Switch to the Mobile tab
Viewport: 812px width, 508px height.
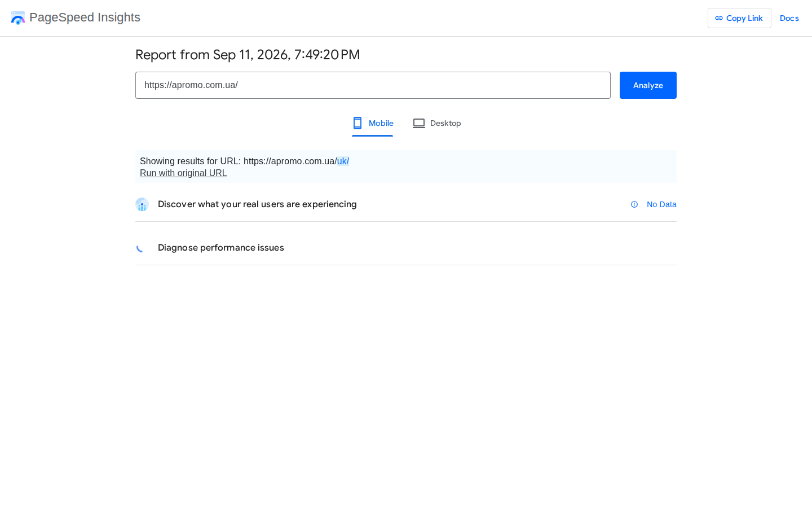point(373,123)
